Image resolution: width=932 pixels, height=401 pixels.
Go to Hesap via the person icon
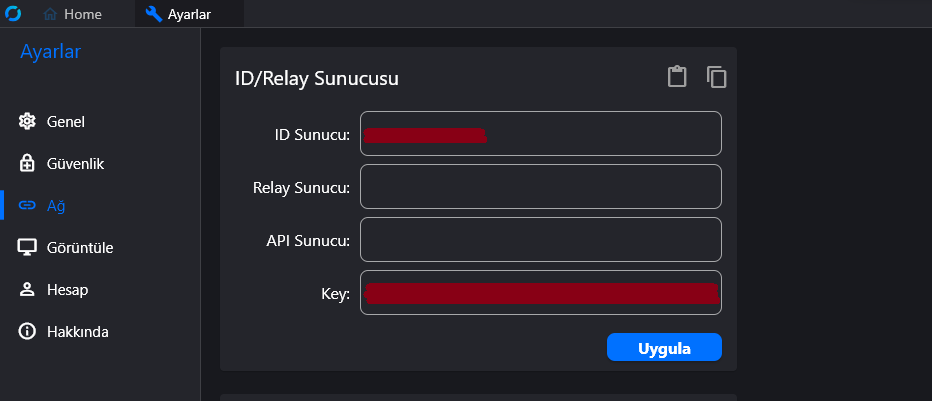point(27,290)
